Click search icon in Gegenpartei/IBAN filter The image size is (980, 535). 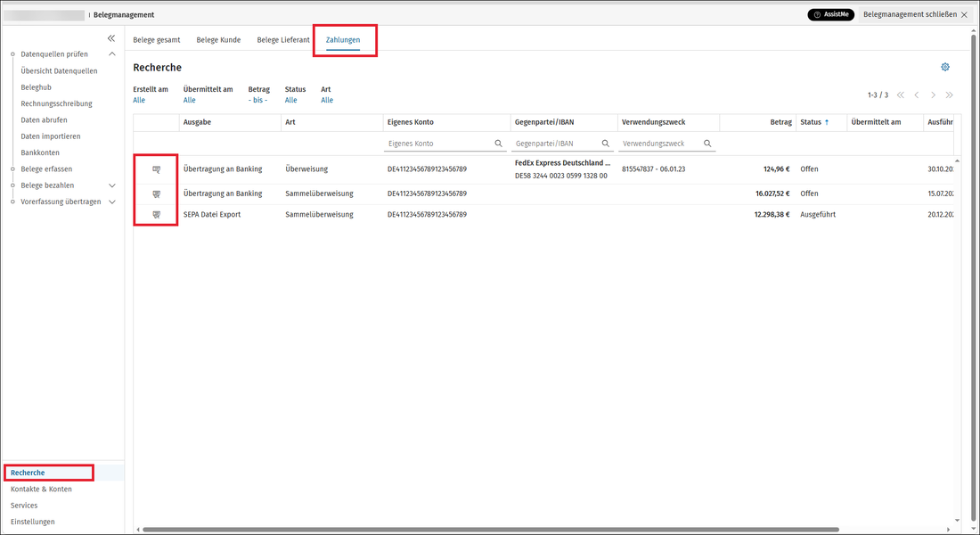tap(606, 144)
